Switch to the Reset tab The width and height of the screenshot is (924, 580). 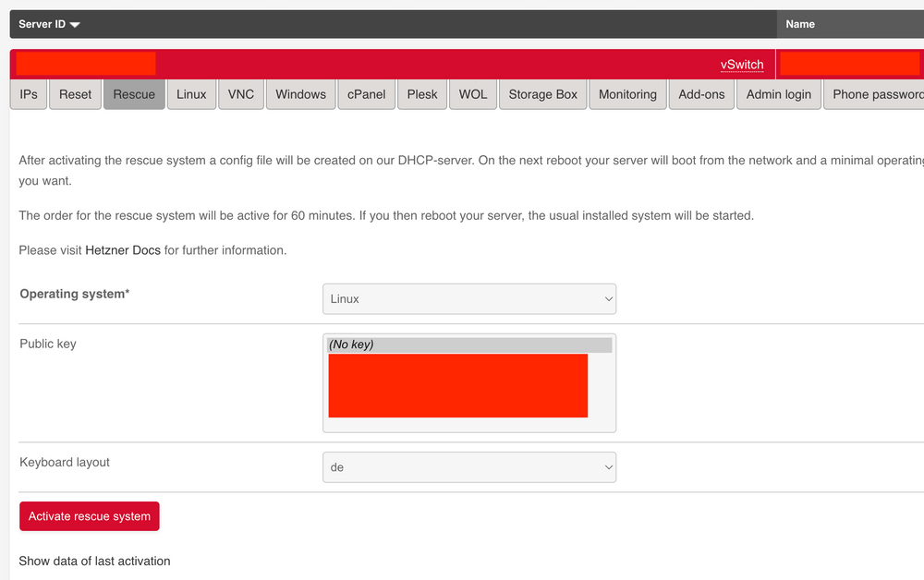[76, 94]
